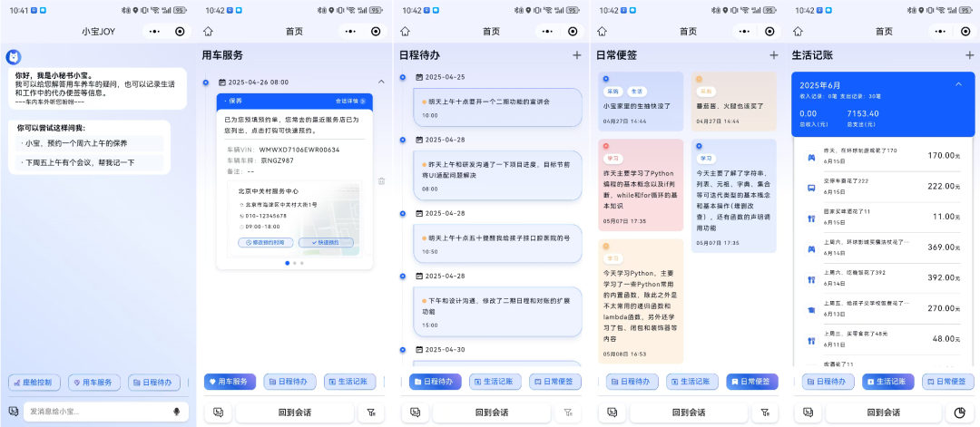The width and height of the screenshot is (980, 427).
Task: Tap the microphone icon in message field
Action: [x=176, y=412]
